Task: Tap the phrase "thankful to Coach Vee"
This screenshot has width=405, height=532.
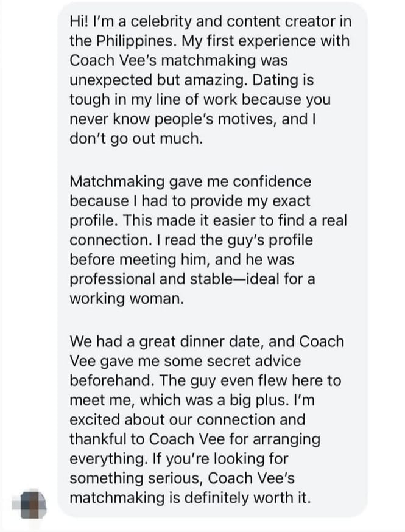Action: click(147, 439)
